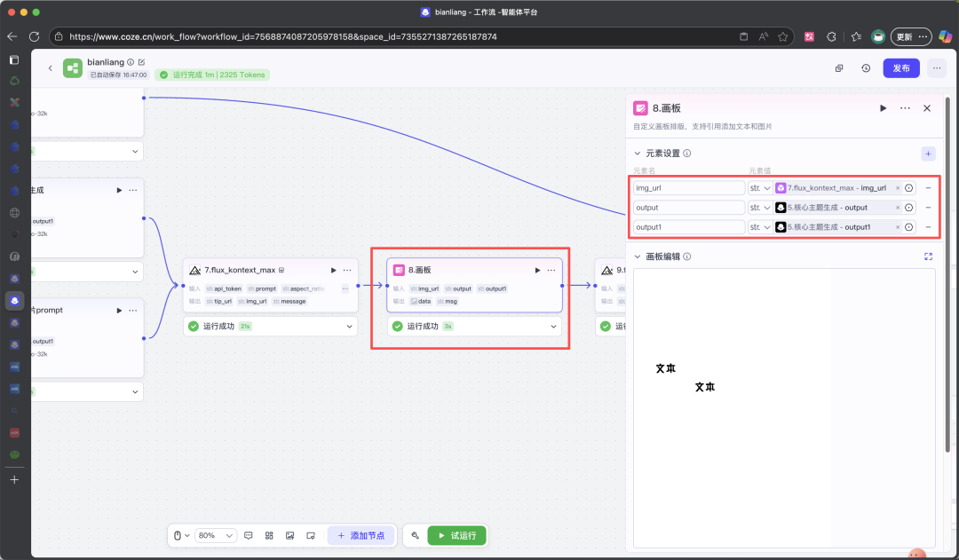Open variable selector for output row
Image resolution: width=959 pixels, height=560 pixels.
pyautogui.click(x=909, y=208)
